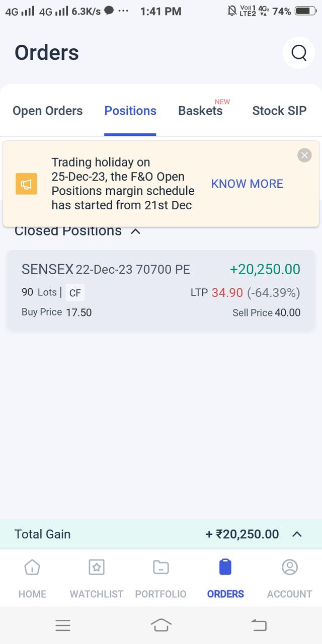Dismiss the trading holiday banner
Image resolution: width=322 pixels, height=644 pixels.
coord(304,155)
